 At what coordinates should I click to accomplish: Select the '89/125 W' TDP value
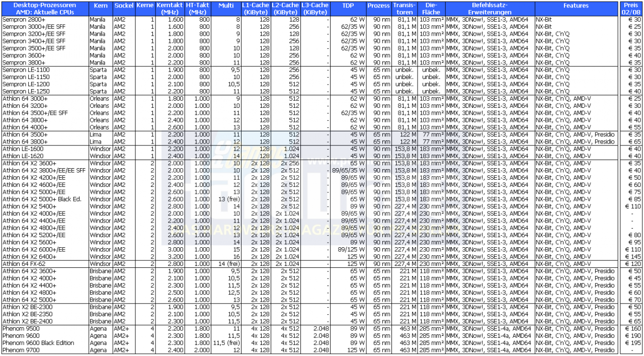coord(351,249)
